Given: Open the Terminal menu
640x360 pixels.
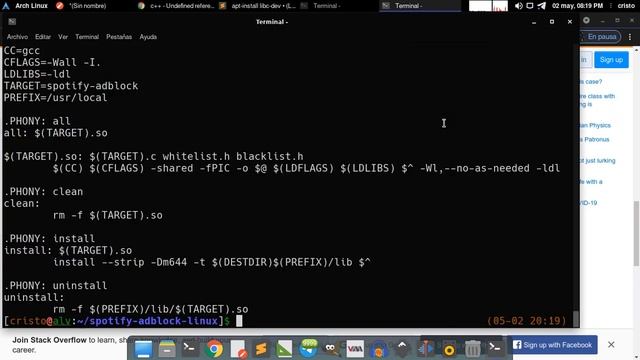Looking at the screenshot, I should [x=87, y=37].
